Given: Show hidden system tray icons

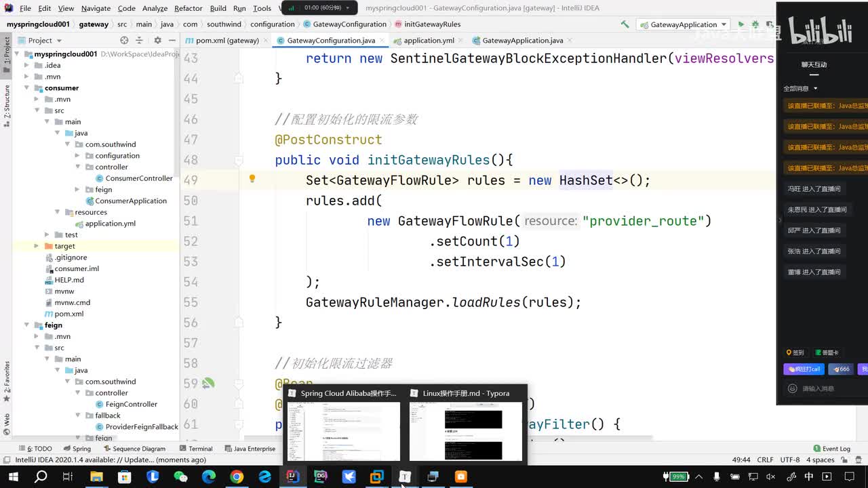Looking at the screenshot, I should tap(699, 476).
